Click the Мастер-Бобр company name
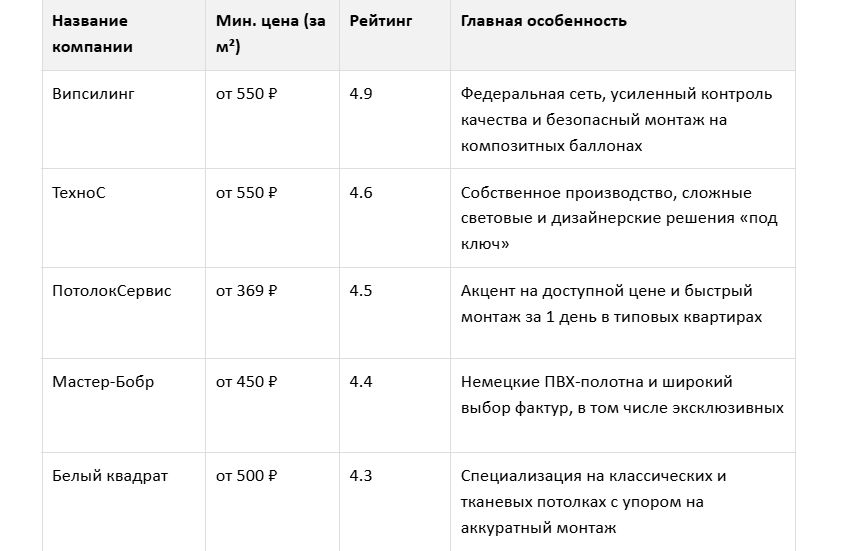This screenshot has height=551, width=846. pos(103,382)
